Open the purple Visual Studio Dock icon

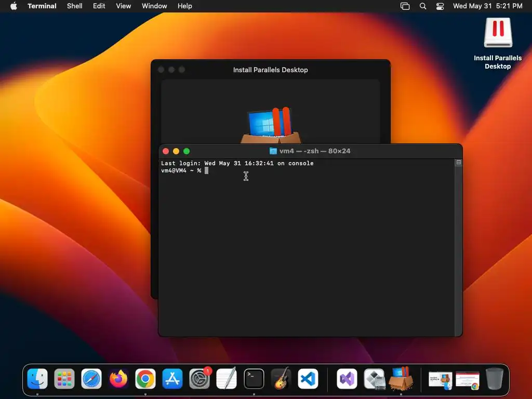coord(347,379)
